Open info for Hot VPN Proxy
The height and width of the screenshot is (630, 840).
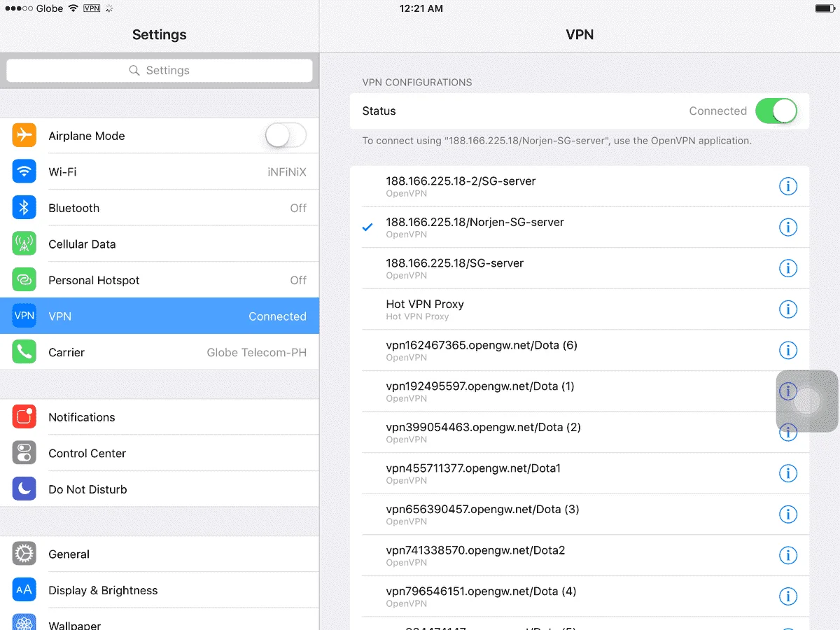pos(788,309)
